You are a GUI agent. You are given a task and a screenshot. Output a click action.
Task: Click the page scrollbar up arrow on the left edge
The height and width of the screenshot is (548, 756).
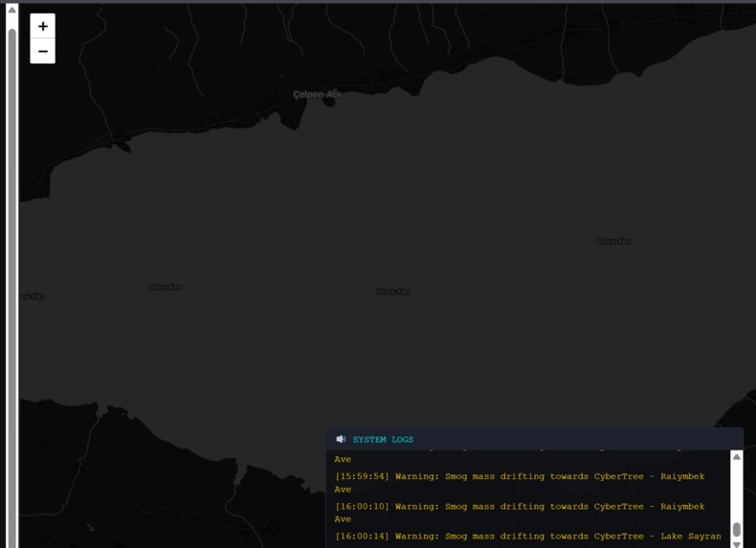pos(12,10)
